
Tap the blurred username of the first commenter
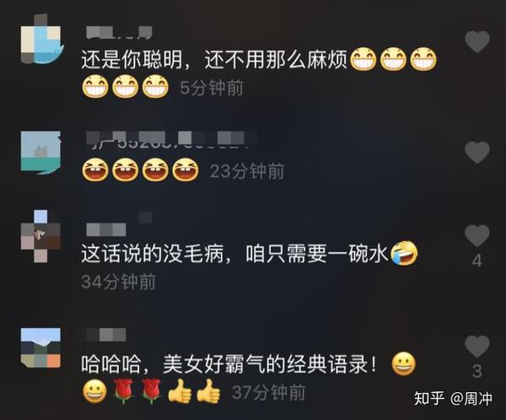[x=120, y=32]
